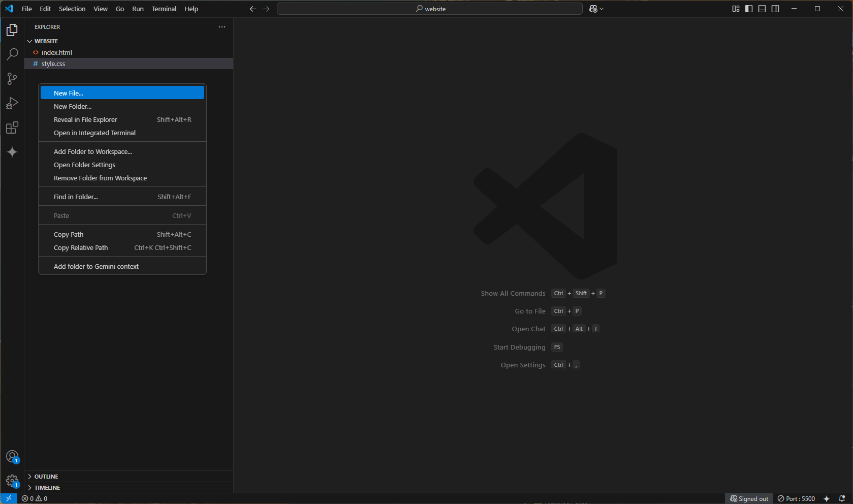Open the Extensions view

(x=12, y=128)
